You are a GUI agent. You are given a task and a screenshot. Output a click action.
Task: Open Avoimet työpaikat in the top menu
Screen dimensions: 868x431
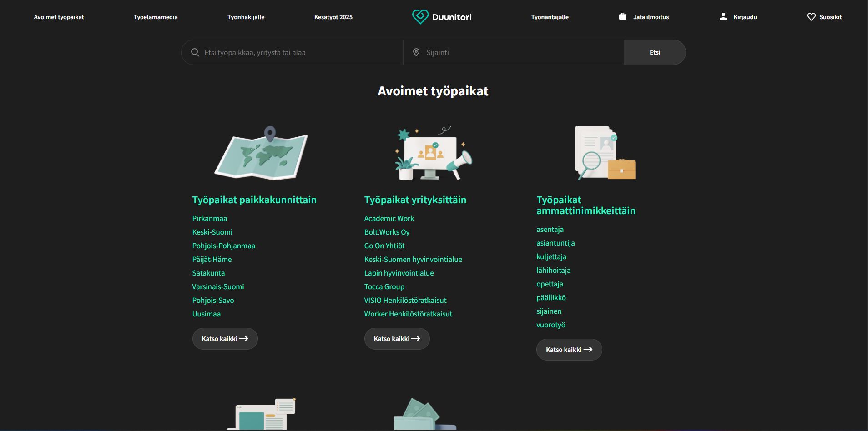pos(59,17)
